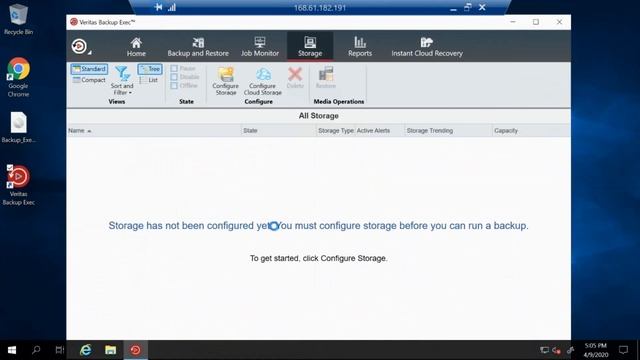
Task: Click the connection signal strength icon
Action: (x=172, y=7)
